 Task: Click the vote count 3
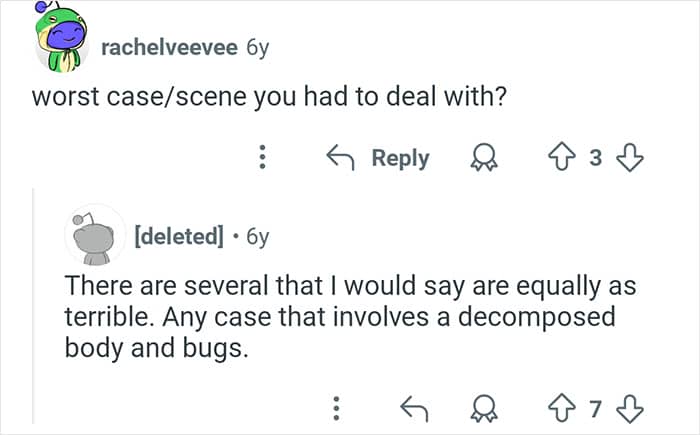point(599,158)
